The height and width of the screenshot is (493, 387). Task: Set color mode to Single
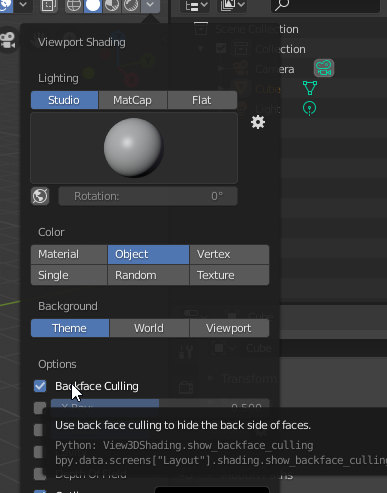(69, 275)
